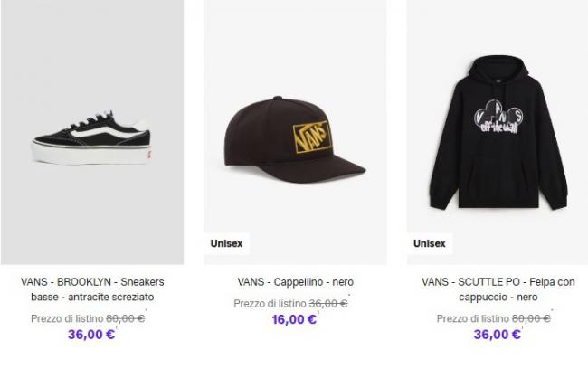Click the hoodie's struck-through 80,00 € list price
588x369 pixels.
[x=531, y=318]
